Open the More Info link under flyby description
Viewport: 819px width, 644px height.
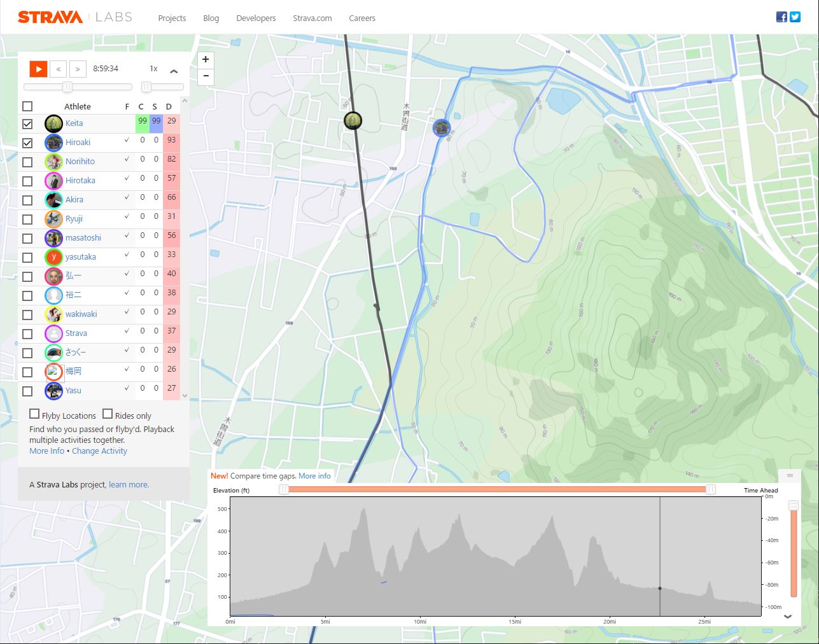(x=46, y=451)
